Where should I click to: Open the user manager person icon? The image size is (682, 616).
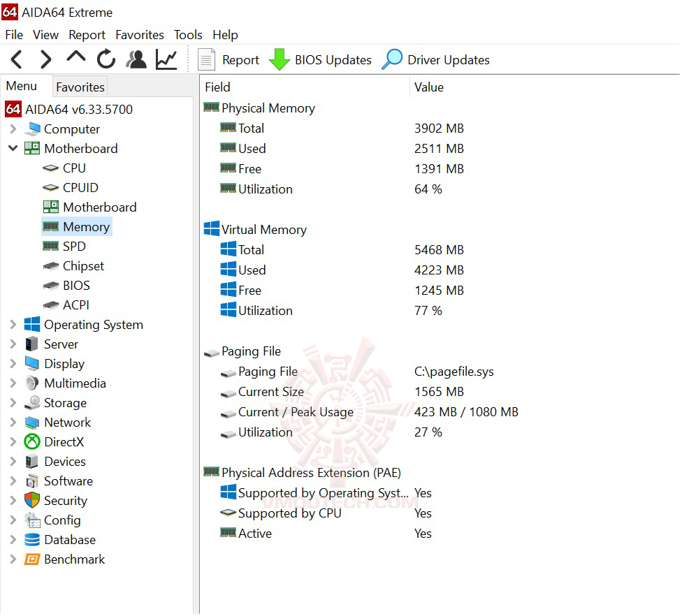136,59
